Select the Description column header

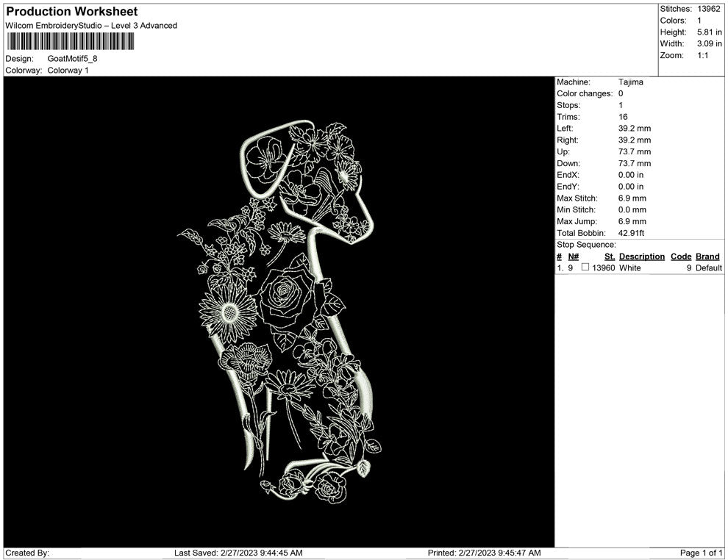[641, 256]
